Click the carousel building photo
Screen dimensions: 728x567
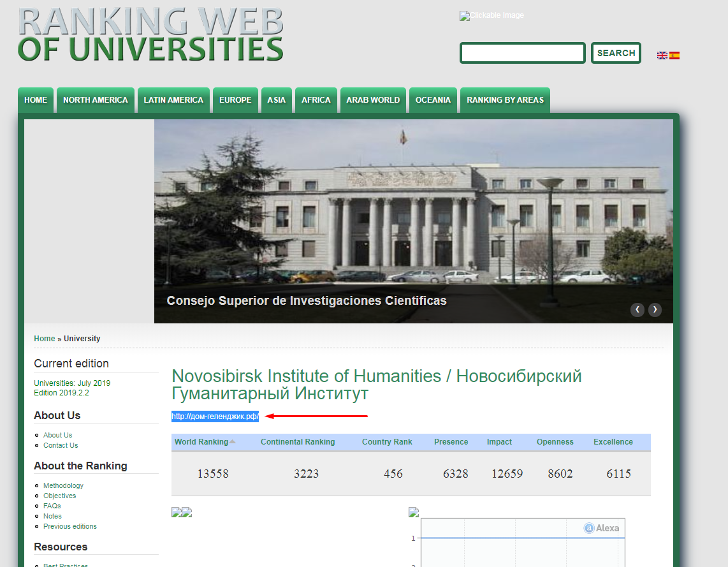(413, 221)
